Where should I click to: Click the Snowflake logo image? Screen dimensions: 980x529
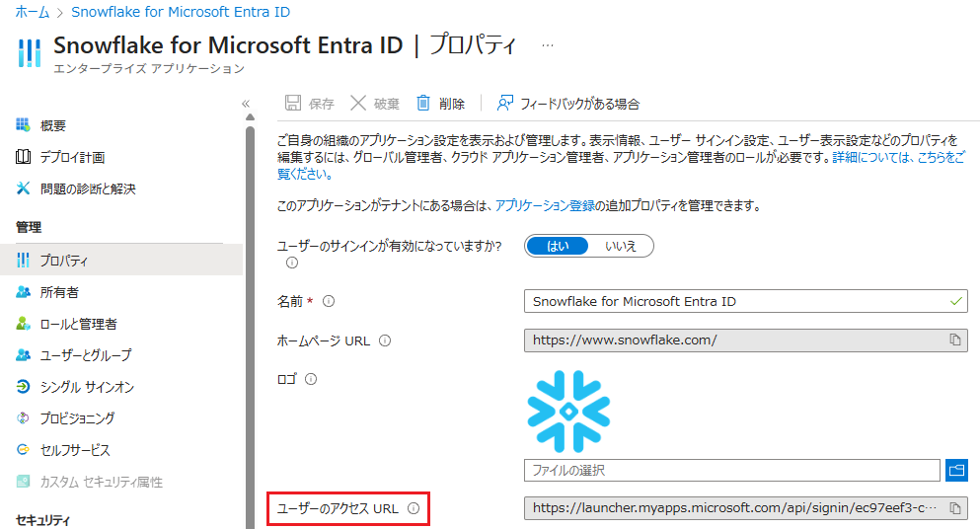point(568,411)
